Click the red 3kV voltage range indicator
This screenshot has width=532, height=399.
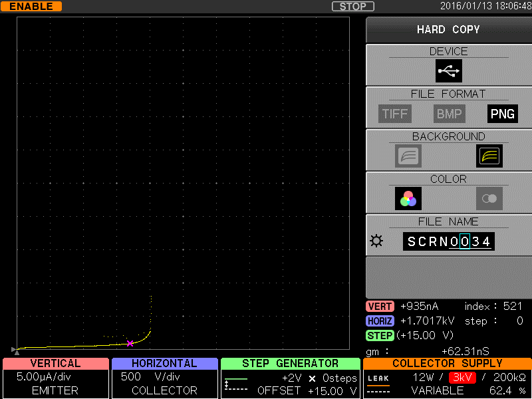pos(462,377)
